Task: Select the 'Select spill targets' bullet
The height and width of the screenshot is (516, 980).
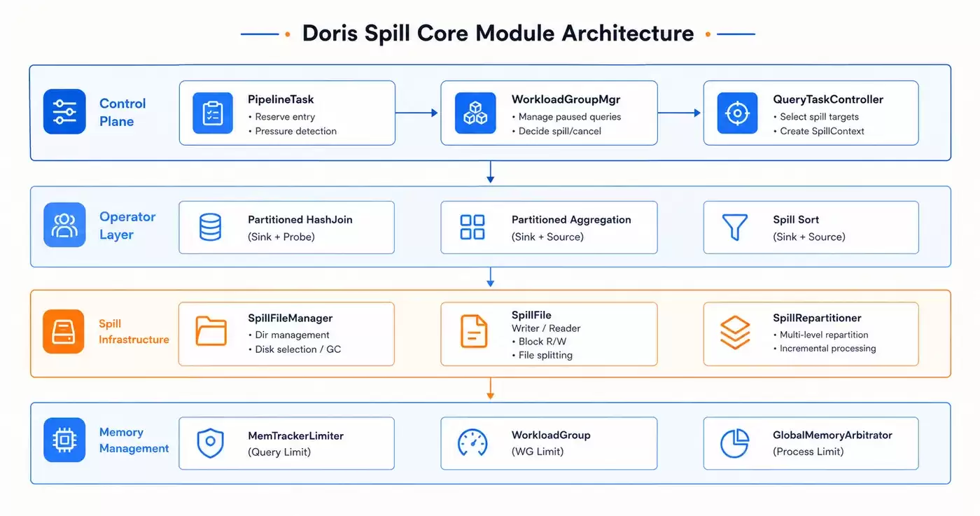Action: pos(820,117)
